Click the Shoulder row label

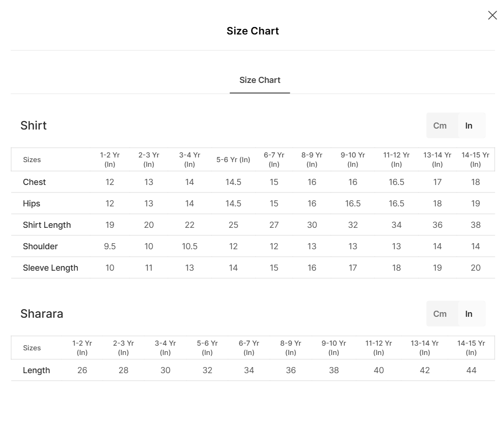pyautogui.click(x=40, y=246)
